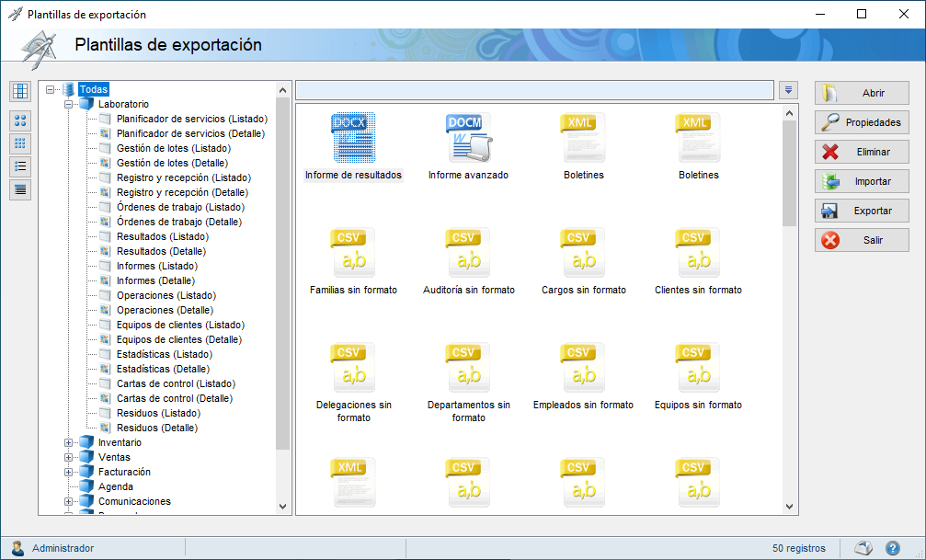Click the 50 registros status text

tap(798, 548)
